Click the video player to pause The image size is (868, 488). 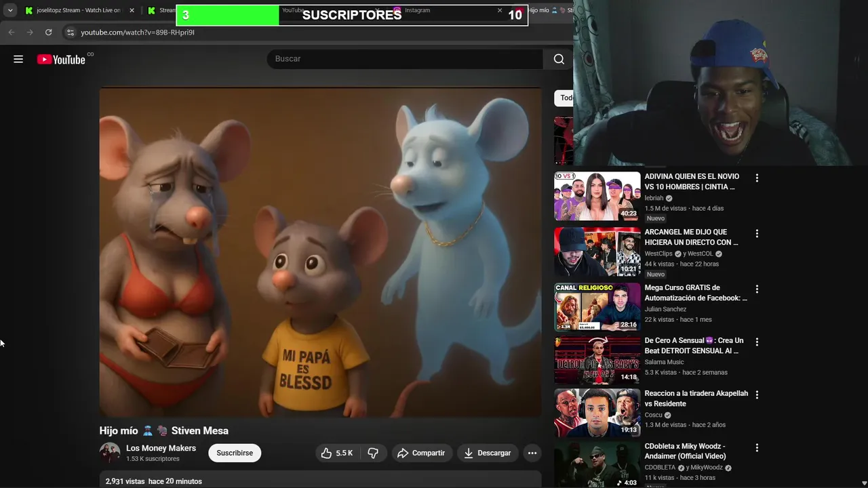(x=320, y=252)
